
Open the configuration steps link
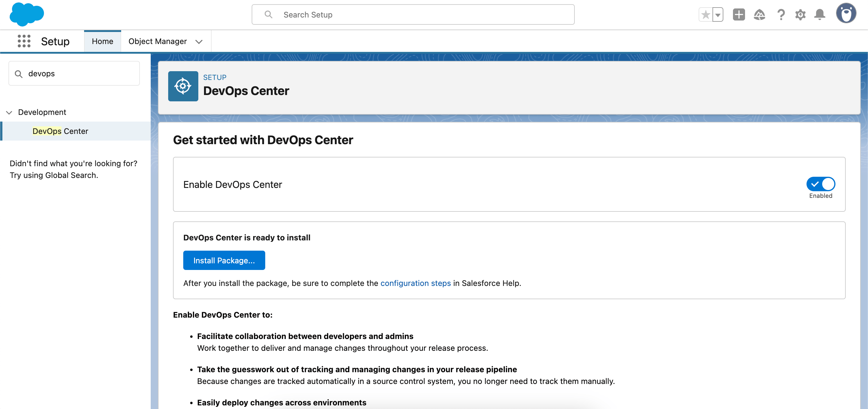click(415, 283)
